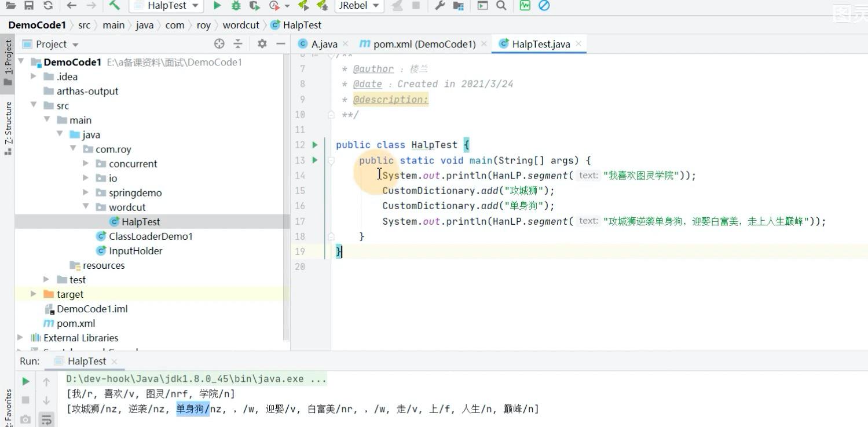
Task: Click the java.exe path link in console
Action: pos(196,379)
